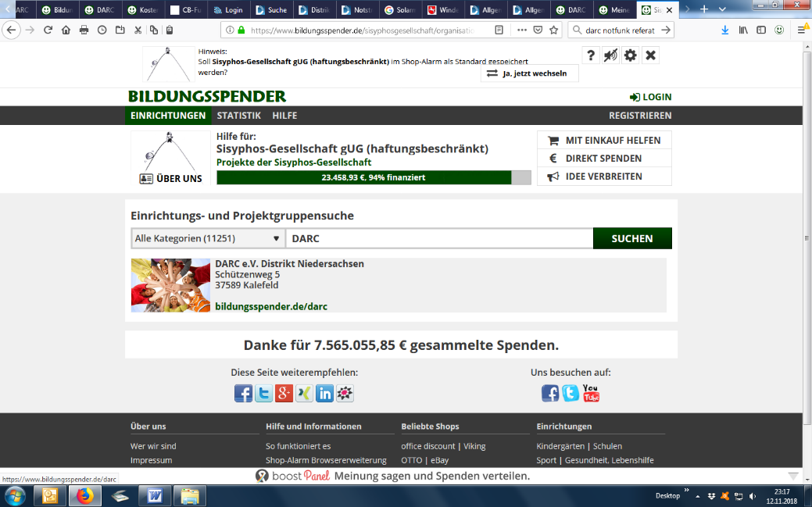The width and height of the screenshot is (812, 507).
Task: Show the site information icon in address bar
Action: (x=230, y=30)
